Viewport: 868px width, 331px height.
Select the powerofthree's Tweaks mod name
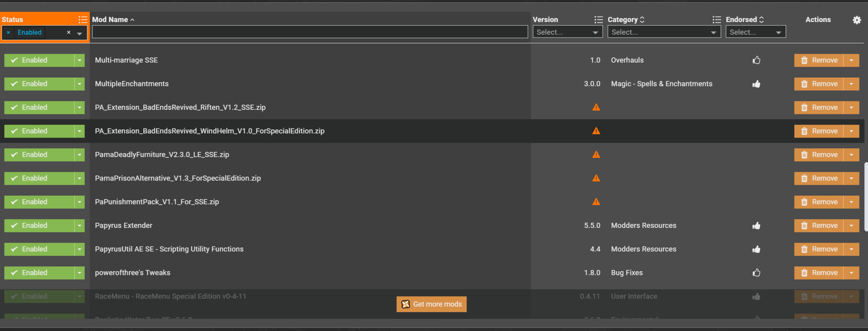coord(132,272)
